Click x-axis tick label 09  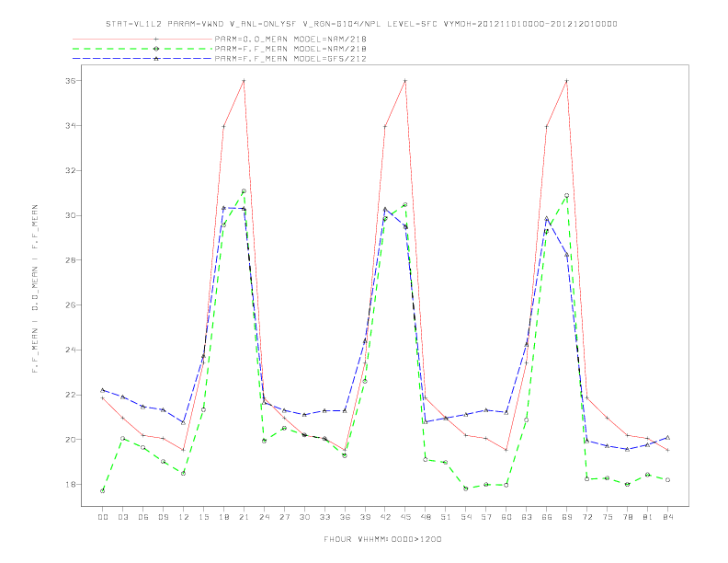(x=163, y=517)
